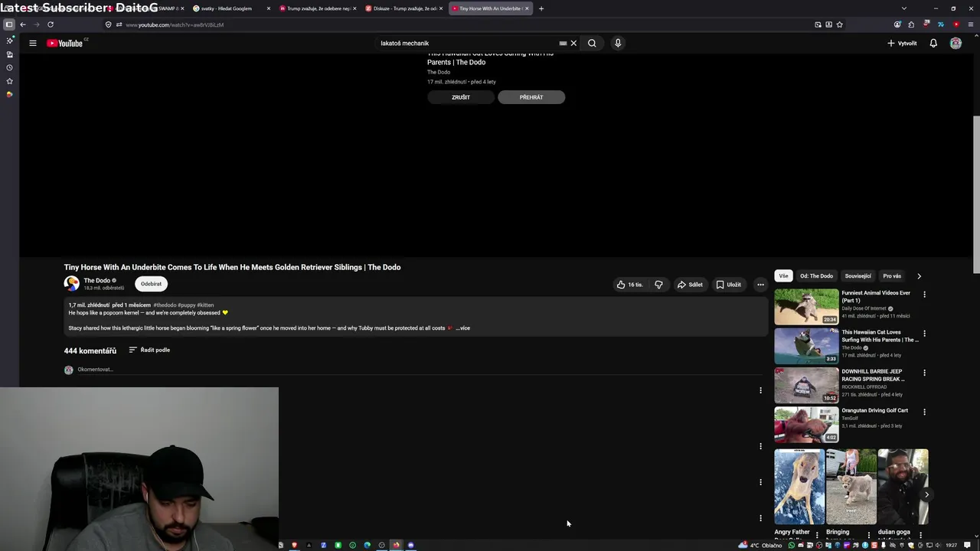Open the Angry Father short
This screenshot has height=551, width=980.
(x=799, y=487)
